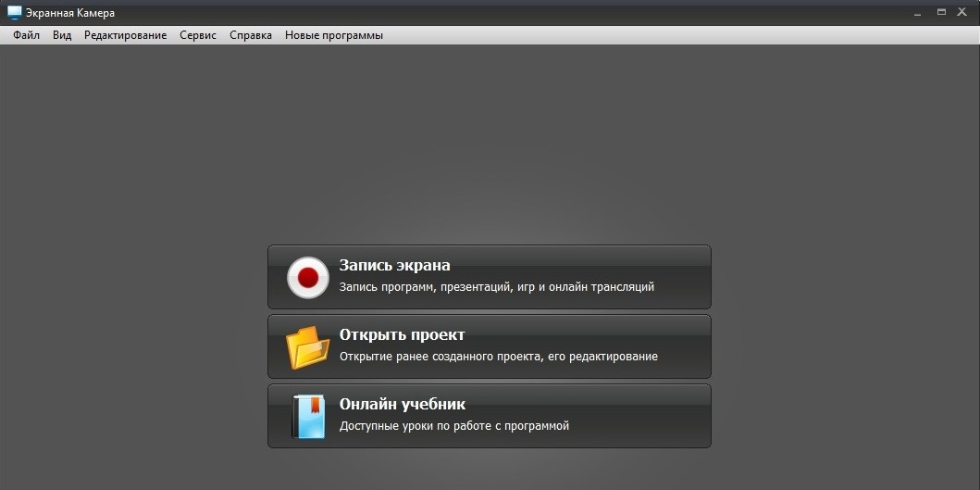Click the red record circle icon
The height and width of the screenshot is (490, 980).
click(x=307, y=277)
